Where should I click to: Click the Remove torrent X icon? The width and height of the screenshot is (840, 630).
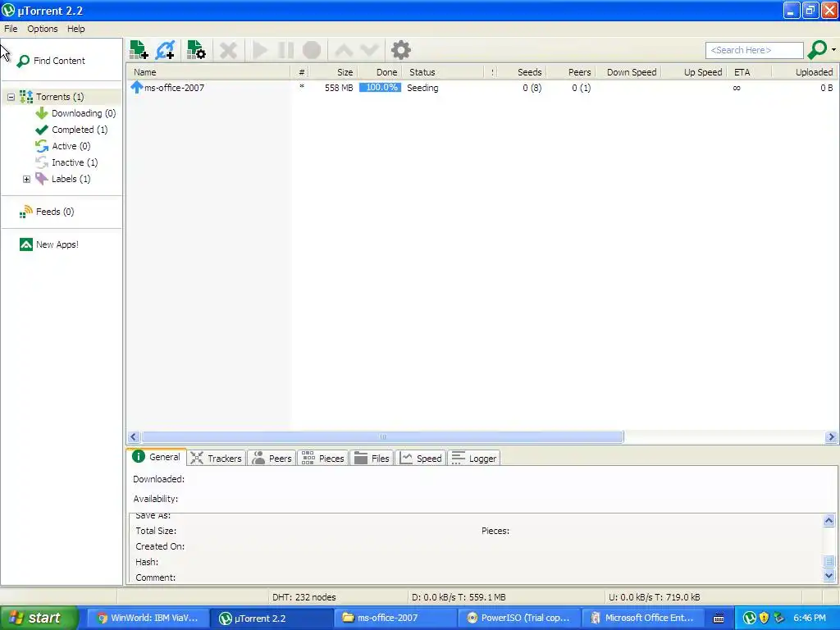click(228, 50)
